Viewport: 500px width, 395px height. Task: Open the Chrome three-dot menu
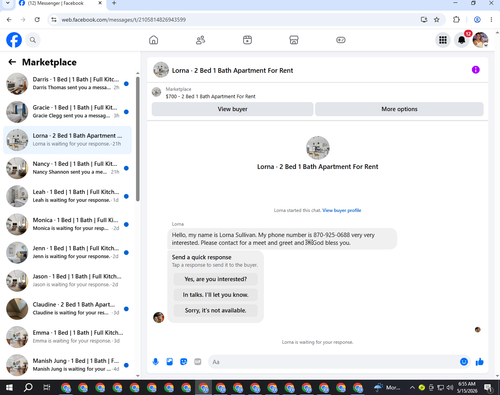tap(491, 20)
